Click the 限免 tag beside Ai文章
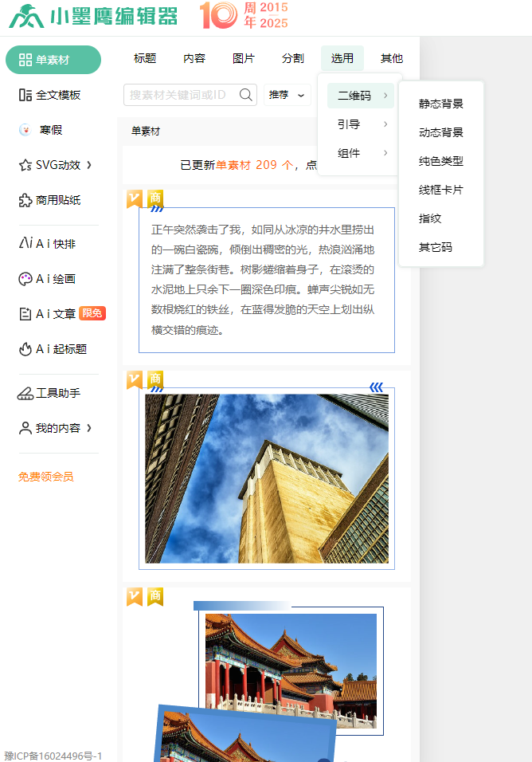532x762 pixels. (x=92, y=313)
